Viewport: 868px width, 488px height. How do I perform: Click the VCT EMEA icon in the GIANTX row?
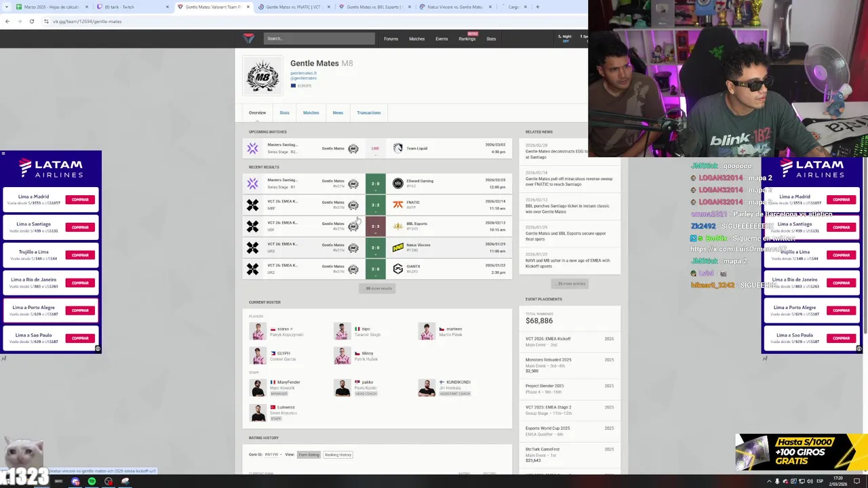pos(253,269)
